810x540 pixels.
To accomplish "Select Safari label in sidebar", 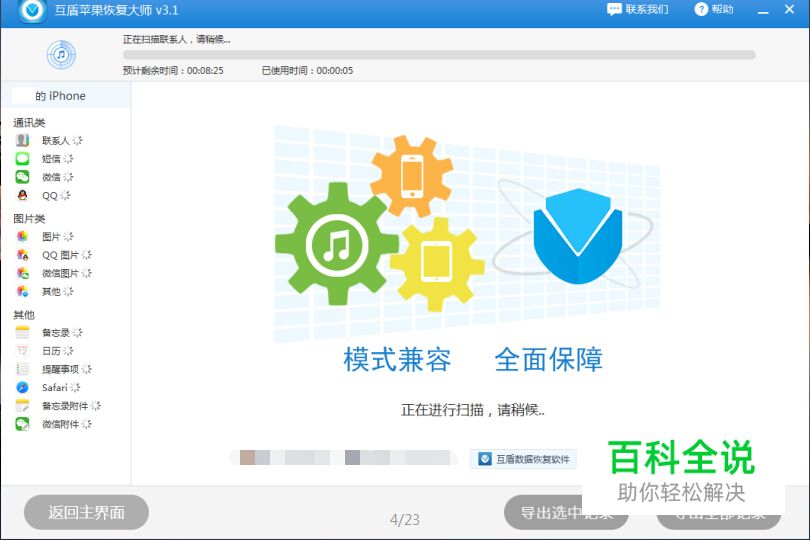I will [55, 388].
